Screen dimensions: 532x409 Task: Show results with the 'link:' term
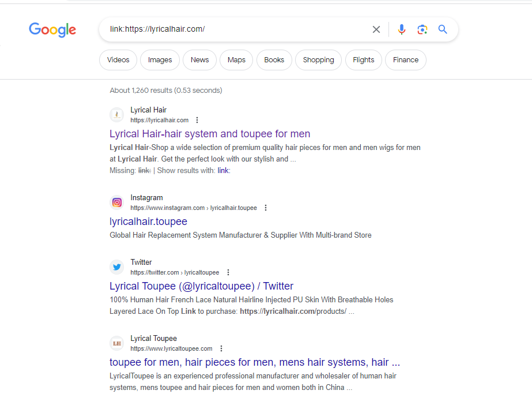click(224, 171)
